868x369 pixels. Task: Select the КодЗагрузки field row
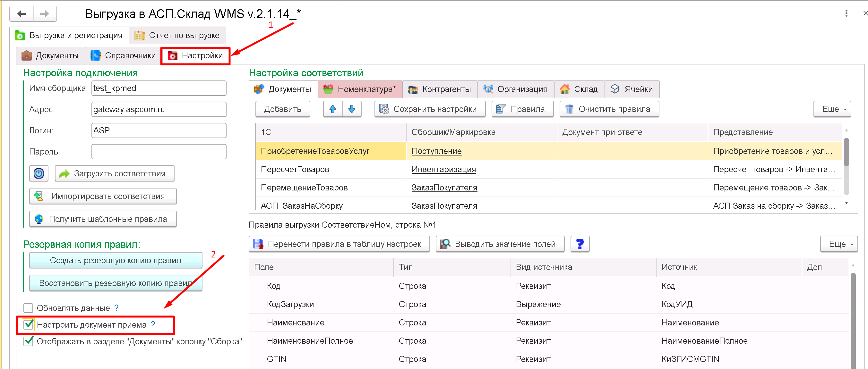549,304
